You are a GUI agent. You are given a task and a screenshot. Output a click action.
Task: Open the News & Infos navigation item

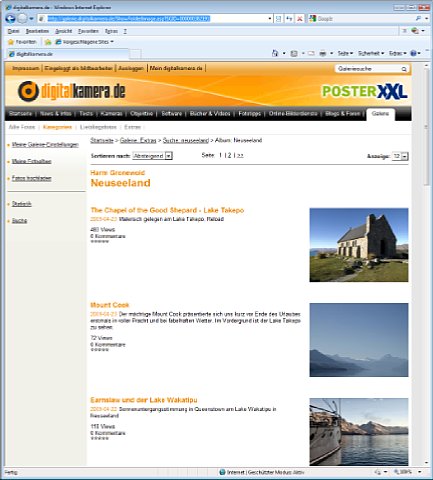point(56,114)
